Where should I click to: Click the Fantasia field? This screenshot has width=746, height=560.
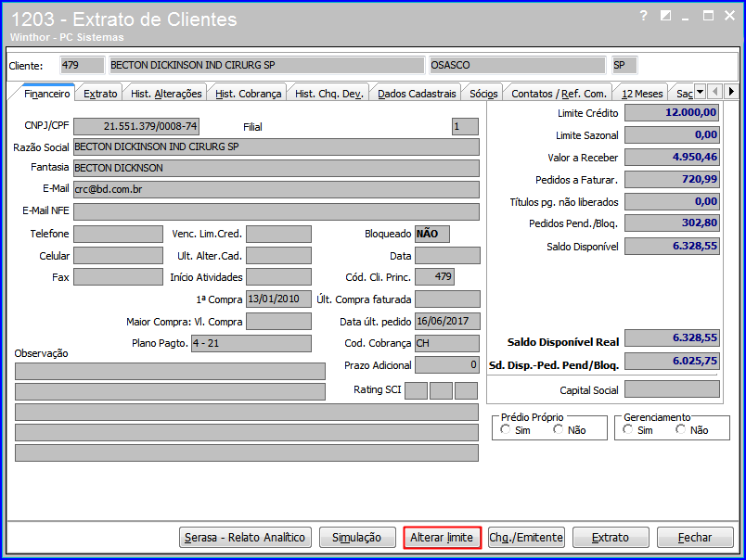point(277,169)
